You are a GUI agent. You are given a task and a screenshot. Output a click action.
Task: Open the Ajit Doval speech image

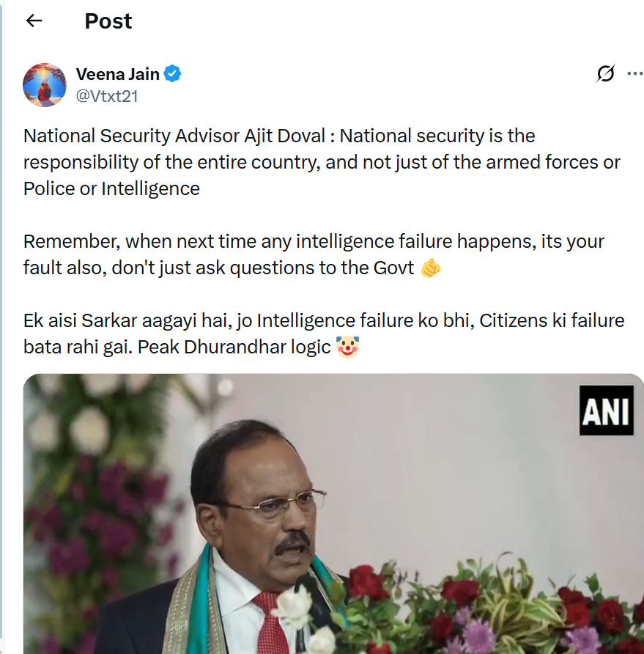[333, 513]
